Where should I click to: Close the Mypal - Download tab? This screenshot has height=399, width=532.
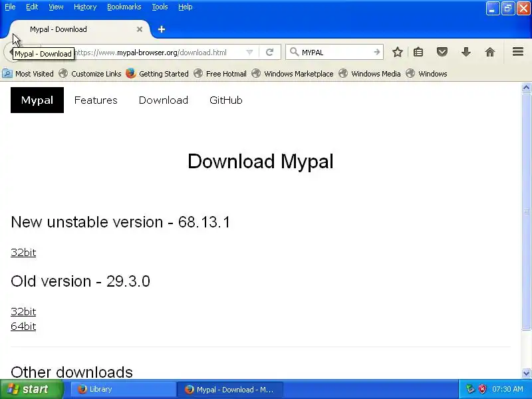pyautogui.click(x=140, y=29)
